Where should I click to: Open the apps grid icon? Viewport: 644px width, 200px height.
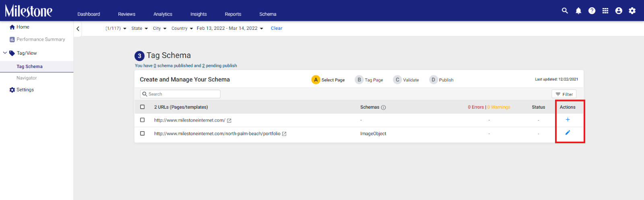pos(605,11)
